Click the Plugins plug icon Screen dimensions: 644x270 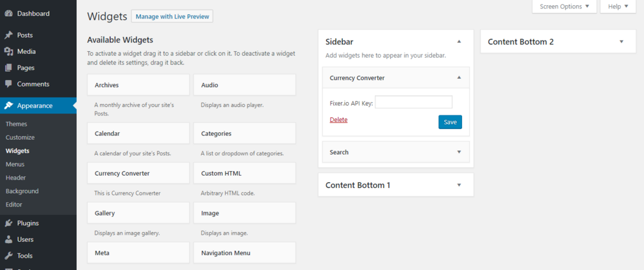point(8,223)
